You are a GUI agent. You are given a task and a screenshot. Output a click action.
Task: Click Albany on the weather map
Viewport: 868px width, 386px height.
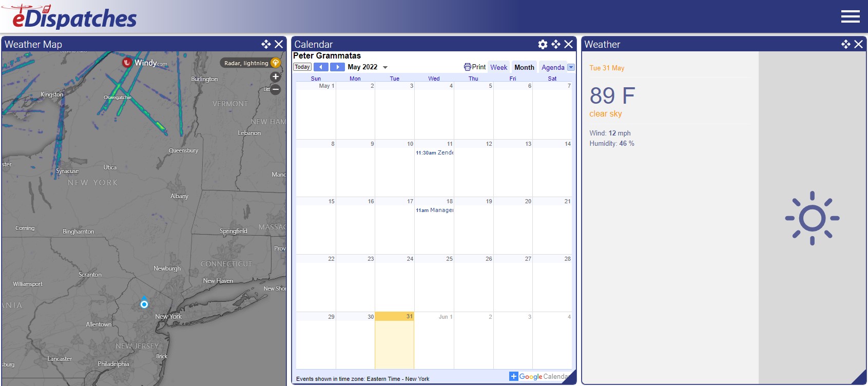point(179,196)
